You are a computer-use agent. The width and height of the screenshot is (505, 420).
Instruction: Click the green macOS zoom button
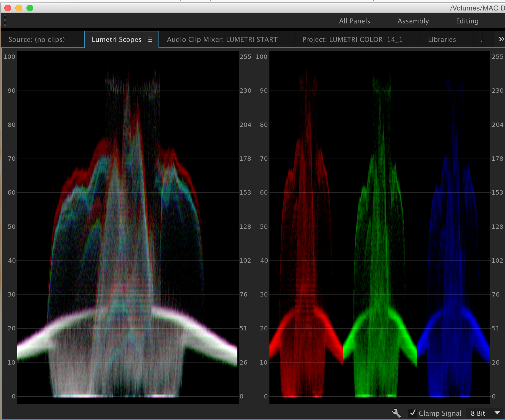(30, 8)
